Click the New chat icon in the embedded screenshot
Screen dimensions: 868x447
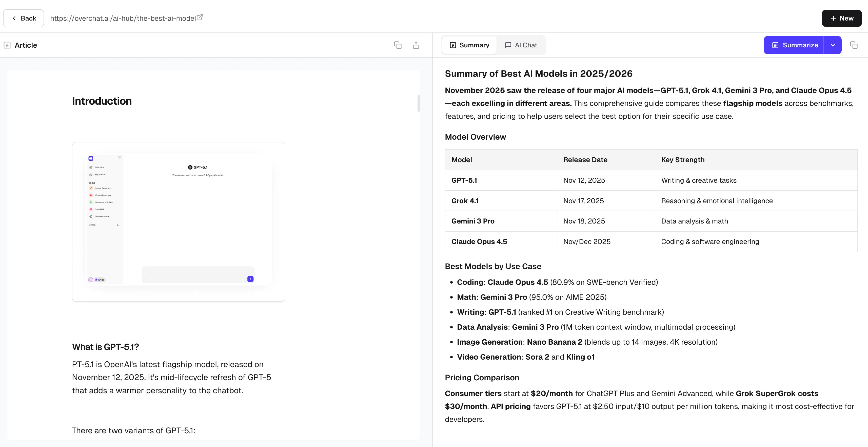point(91,167)
